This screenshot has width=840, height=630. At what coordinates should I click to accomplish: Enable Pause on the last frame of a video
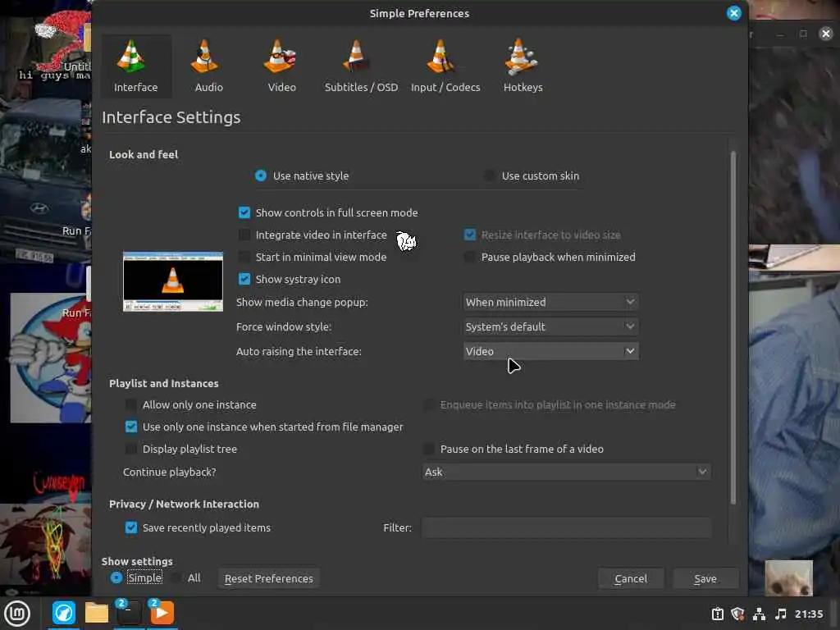click(429, 449)
